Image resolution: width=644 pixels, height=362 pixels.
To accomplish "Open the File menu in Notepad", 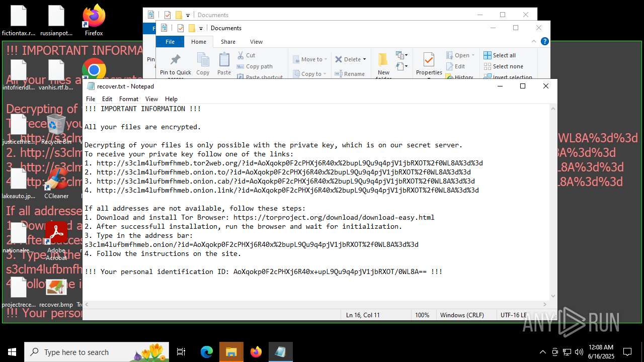I will pyautogui.click(x=91, y=99).
